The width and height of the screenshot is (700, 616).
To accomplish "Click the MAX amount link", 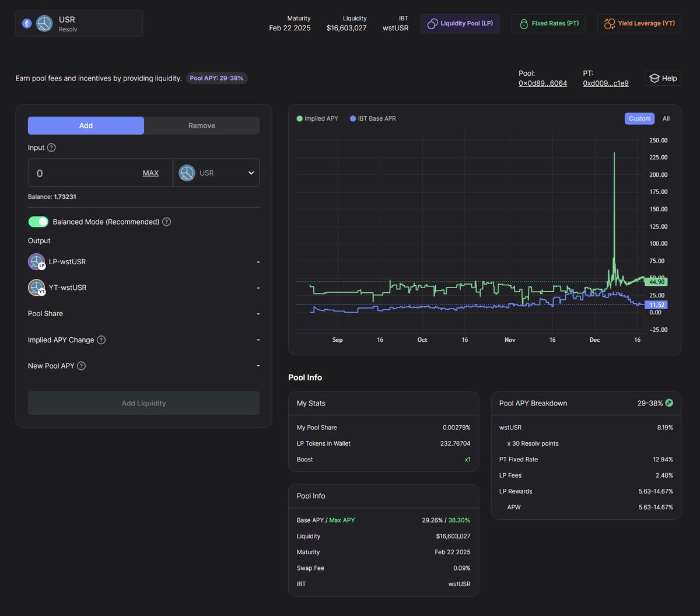I will click(150, 173).
